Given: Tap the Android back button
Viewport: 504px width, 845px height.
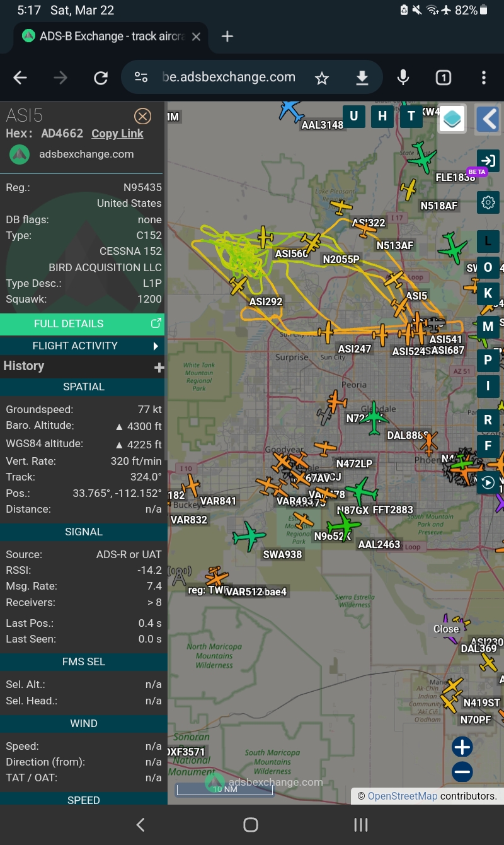Looking at the screenshot, I should click(x=140, y=825).
